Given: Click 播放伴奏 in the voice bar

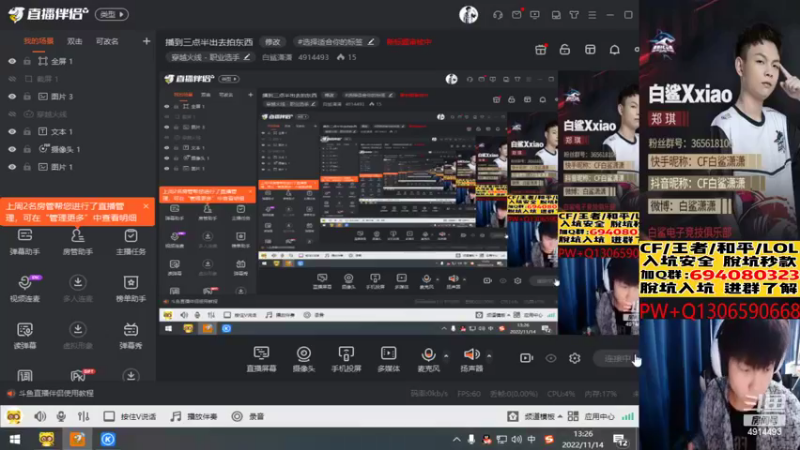Looking at the screenshot, I should (x=194, y=416).
